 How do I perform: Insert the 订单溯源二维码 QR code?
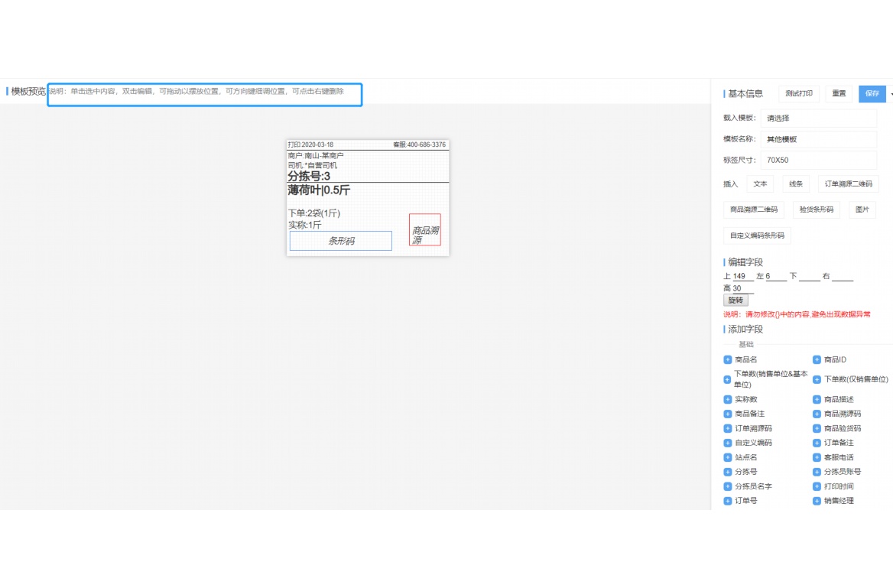click(x=848, y=184)
